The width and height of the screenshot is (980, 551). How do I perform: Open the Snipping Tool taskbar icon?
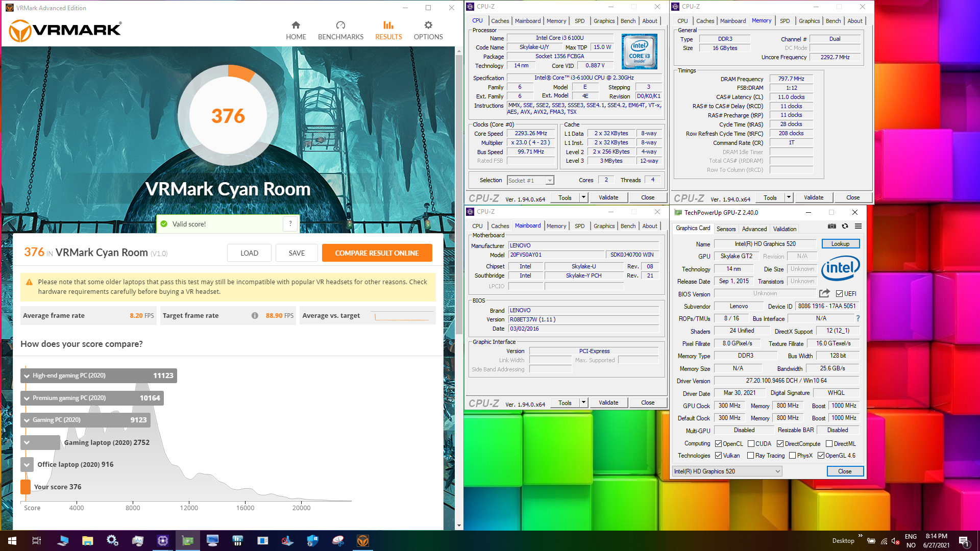pos(338,541)
